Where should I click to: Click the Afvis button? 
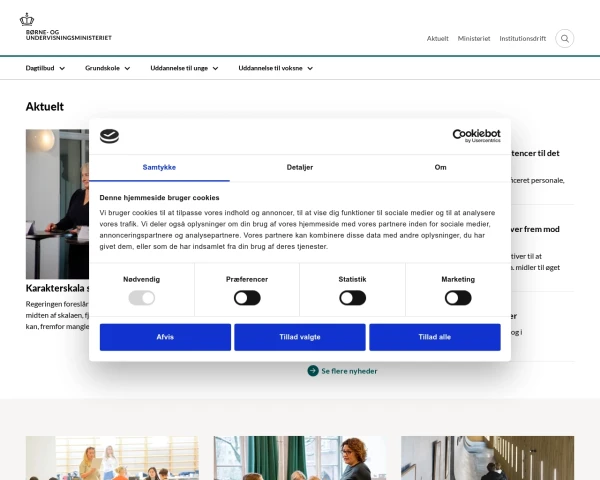(x=165, y=337)
